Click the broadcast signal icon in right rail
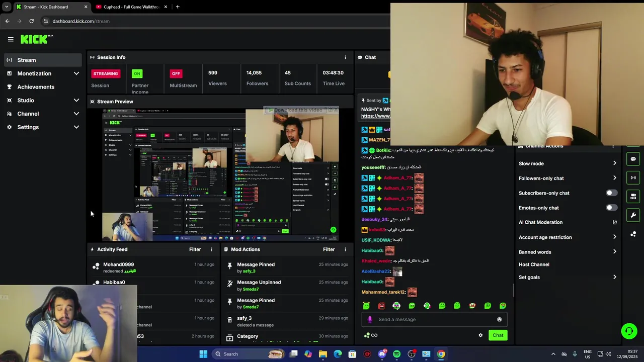This screenshot has height=362, width=644. [x=633, y=177]
